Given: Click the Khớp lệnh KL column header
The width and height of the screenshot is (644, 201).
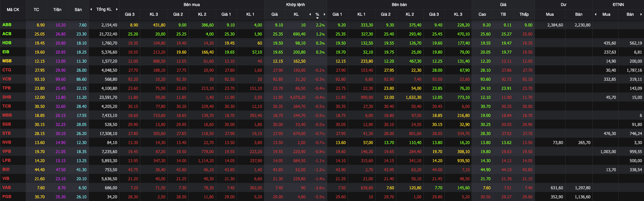Looking at the screenshot, I should point(296,14).
